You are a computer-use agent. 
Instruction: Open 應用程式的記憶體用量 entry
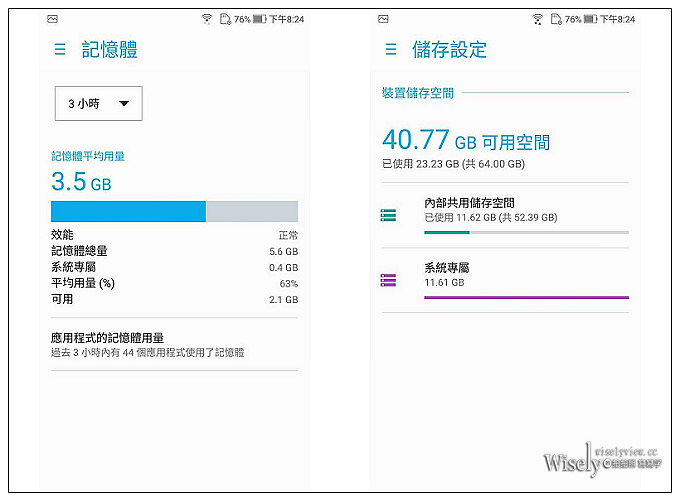(x=174, y=344)
